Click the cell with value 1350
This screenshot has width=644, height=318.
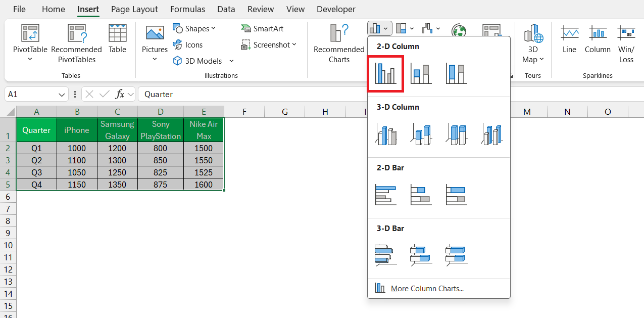(117, 185)
